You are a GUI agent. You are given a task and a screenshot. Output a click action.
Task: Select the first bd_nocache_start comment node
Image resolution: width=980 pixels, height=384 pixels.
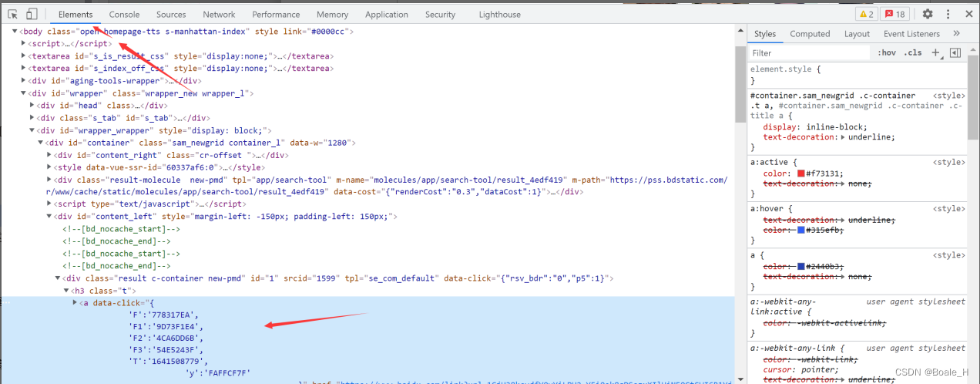122,229
